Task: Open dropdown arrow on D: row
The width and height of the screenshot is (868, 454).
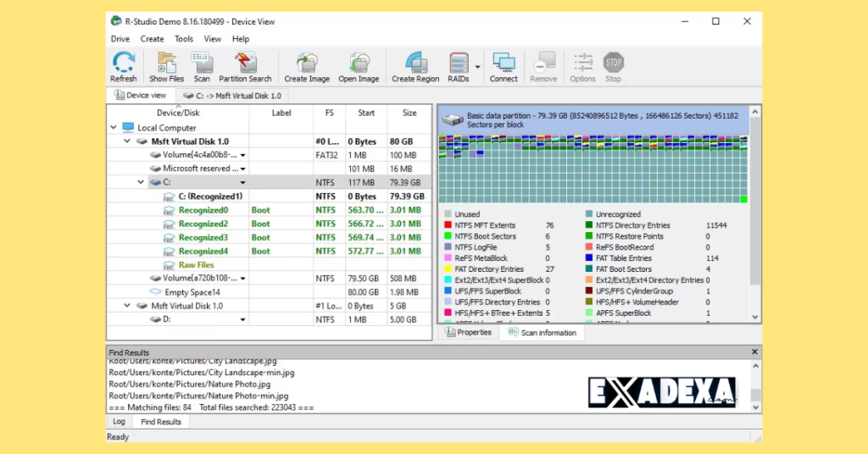Action: (x=242, y=319)
